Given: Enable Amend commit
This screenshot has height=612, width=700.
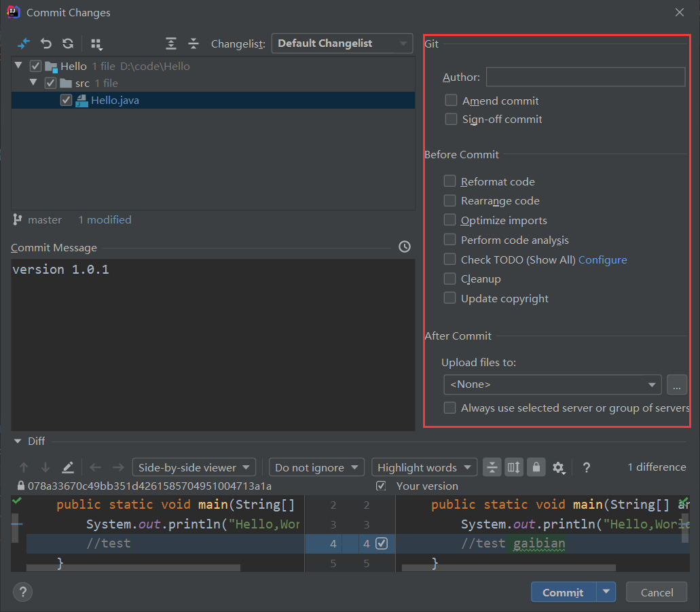Looking at the screenshot, I should click(451, 100).
